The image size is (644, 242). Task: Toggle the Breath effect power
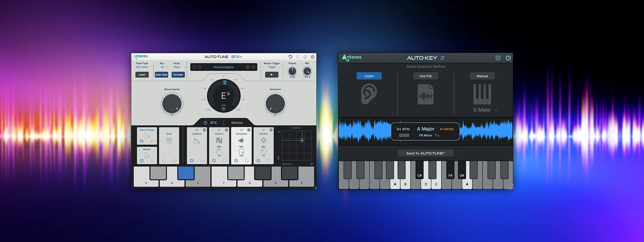click(142, 160)
